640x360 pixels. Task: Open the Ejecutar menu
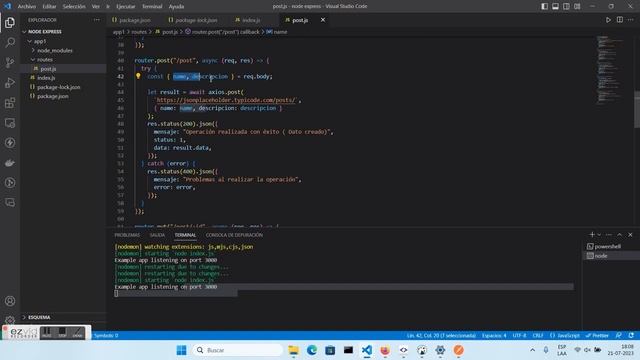coord(126,7)
